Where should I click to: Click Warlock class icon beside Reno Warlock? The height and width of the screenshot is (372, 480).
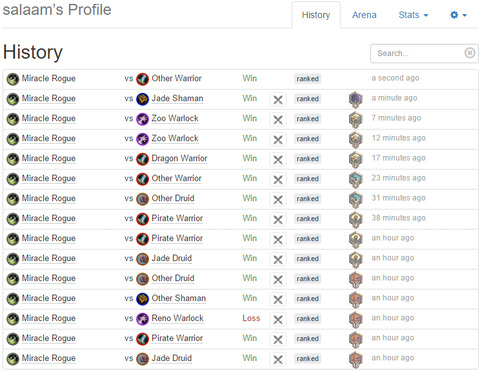142,319
